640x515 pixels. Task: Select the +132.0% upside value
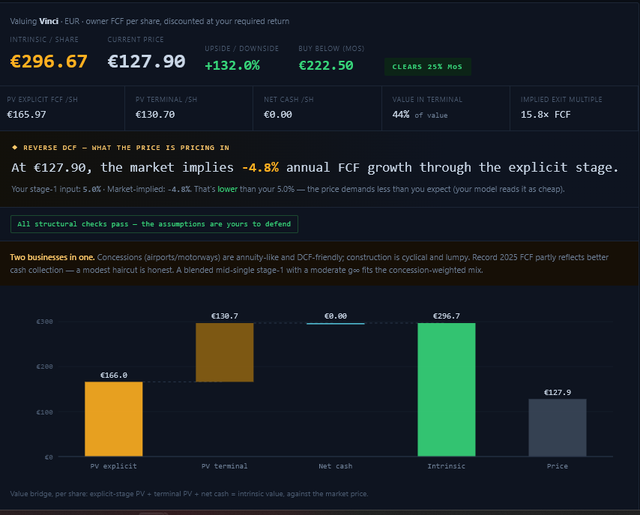(232, 65)
